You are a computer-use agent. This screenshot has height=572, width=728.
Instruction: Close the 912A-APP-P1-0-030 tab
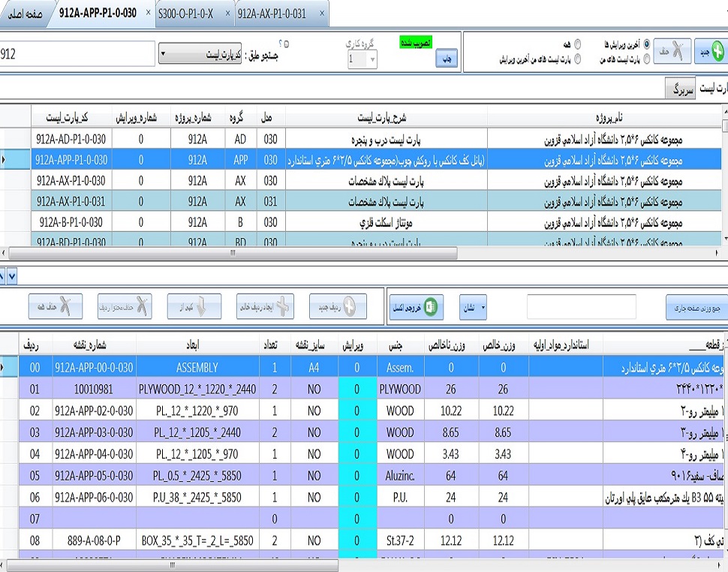point(148,13)
